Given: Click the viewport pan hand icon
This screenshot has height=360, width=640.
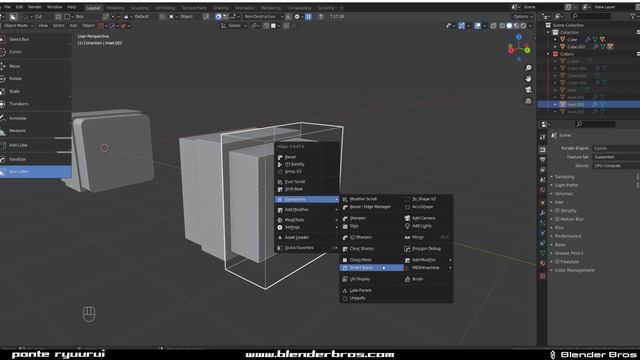Looking at the screenshot, I should pos(529,79).
